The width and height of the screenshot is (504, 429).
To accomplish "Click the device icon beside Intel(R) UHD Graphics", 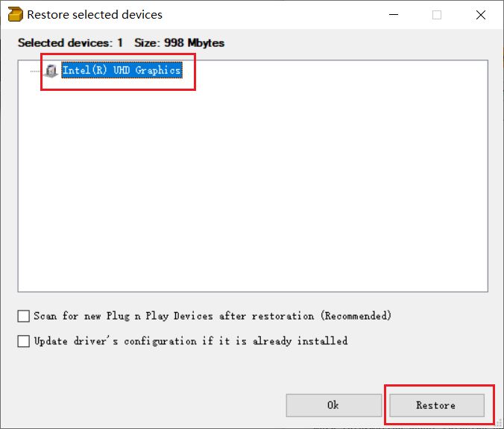I will point(51,71).
